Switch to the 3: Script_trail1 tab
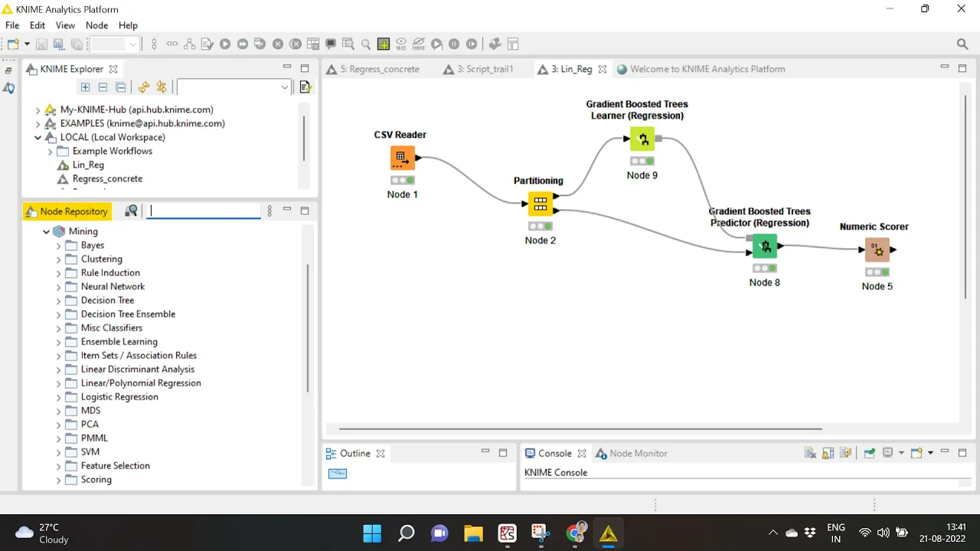980x551 pixels. 478,69
